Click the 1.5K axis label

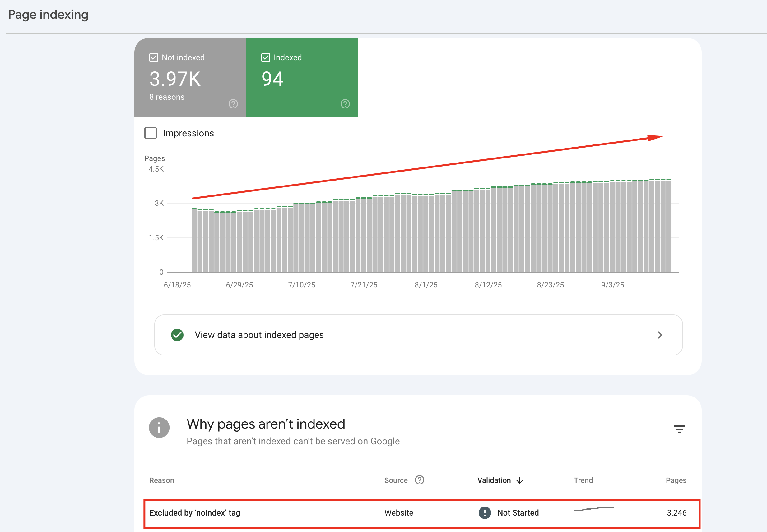point(156,238)
